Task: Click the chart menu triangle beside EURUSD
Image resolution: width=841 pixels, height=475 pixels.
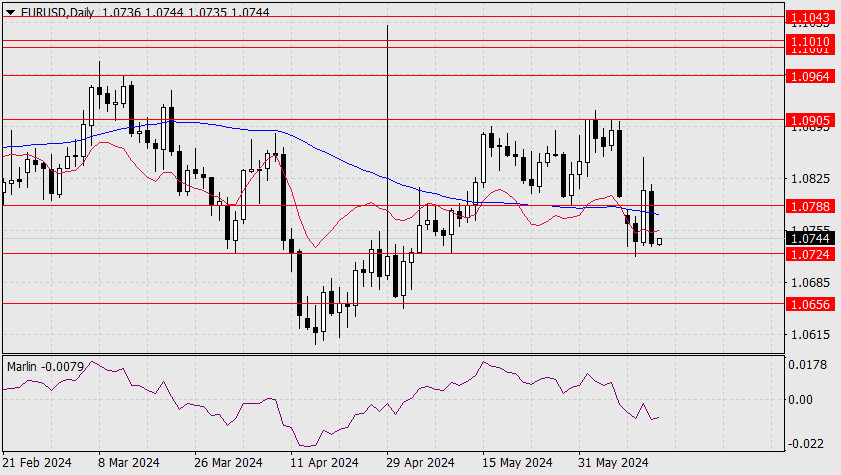Action: tap(10, 12)
